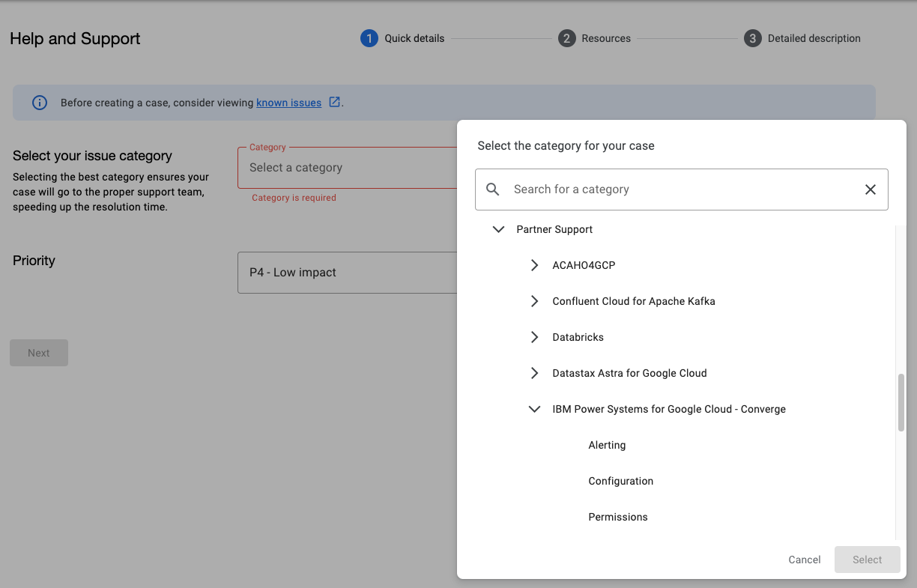Click step 1 Quick details circle
Screen dimensions: 917x588
[x=369, y=38]
